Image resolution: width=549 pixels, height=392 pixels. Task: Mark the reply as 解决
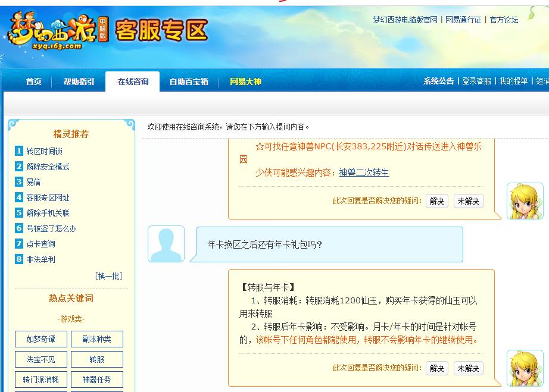tap(436, 201)
